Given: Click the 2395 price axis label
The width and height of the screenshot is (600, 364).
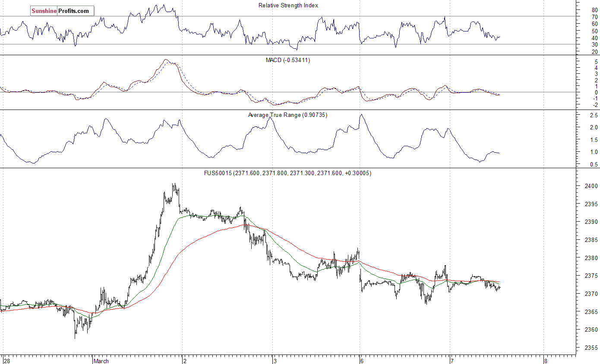Looking at the screenshot, I should [591, 204].
